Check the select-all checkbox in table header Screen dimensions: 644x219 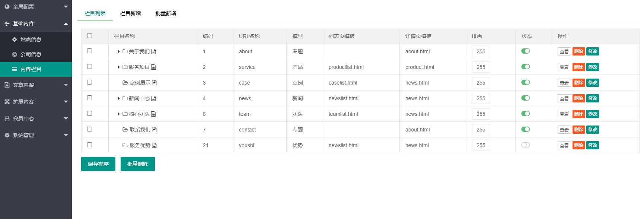[89, 36]
